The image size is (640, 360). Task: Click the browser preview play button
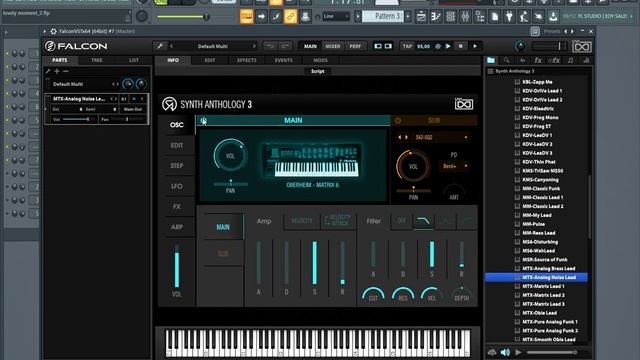(x=518, y=352)
